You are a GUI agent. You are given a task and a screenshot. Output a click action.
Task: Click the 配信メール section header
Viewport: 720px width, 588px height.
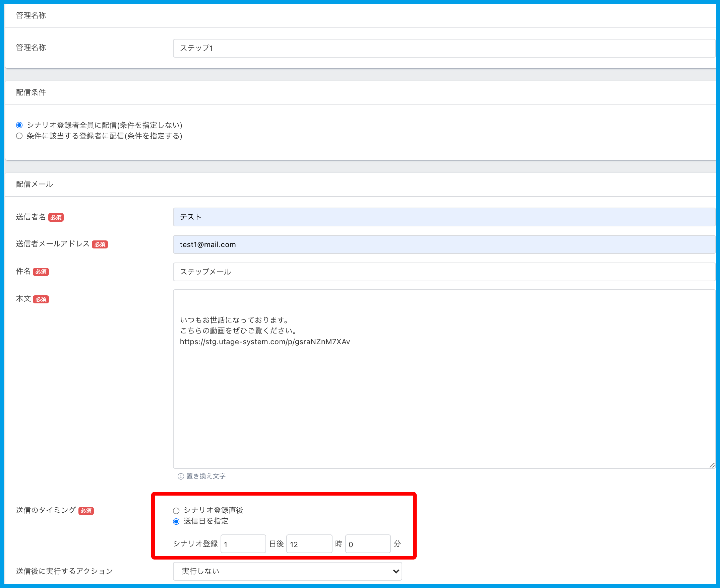34,184
